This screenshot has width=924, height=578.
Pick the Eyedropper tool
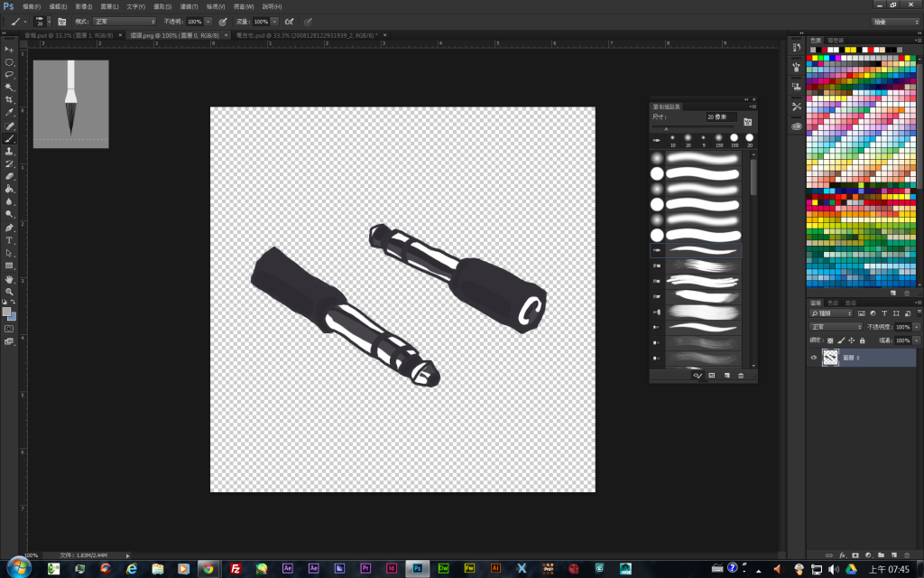pyautogui.click(x=9, y=113)
